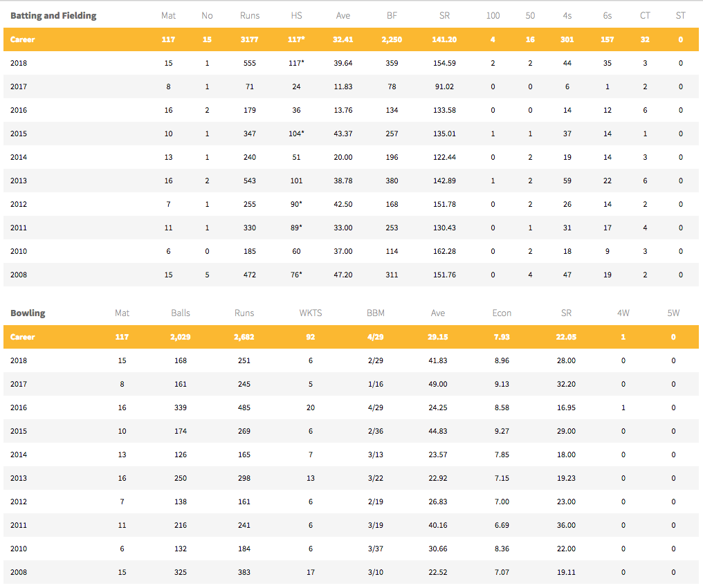Open 2008 season batting details
Screen dimensions: 703x588
coord(19,275)
